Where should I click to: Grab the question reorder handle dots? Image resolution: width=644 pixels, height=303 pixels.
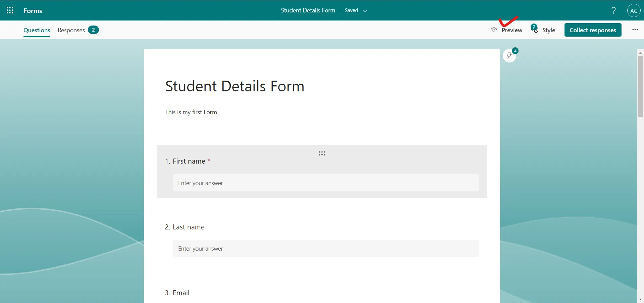tap(322, 153)
